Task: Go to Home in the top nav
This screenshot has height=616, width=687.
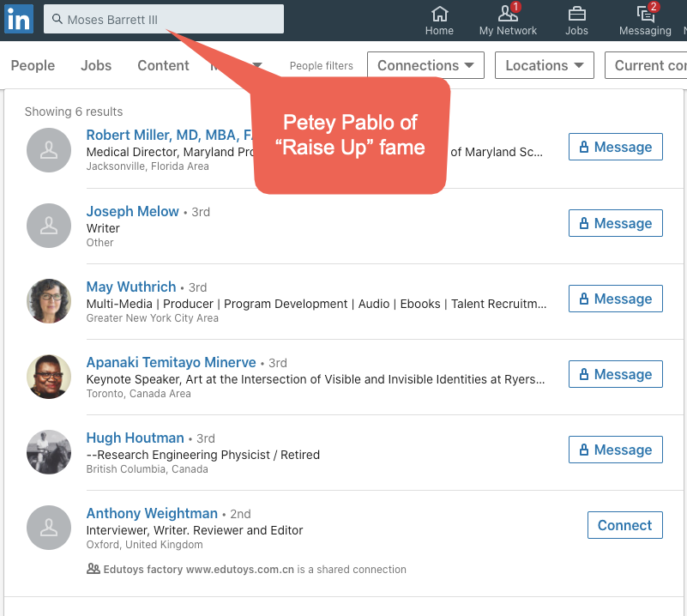Action: [439, 20]
